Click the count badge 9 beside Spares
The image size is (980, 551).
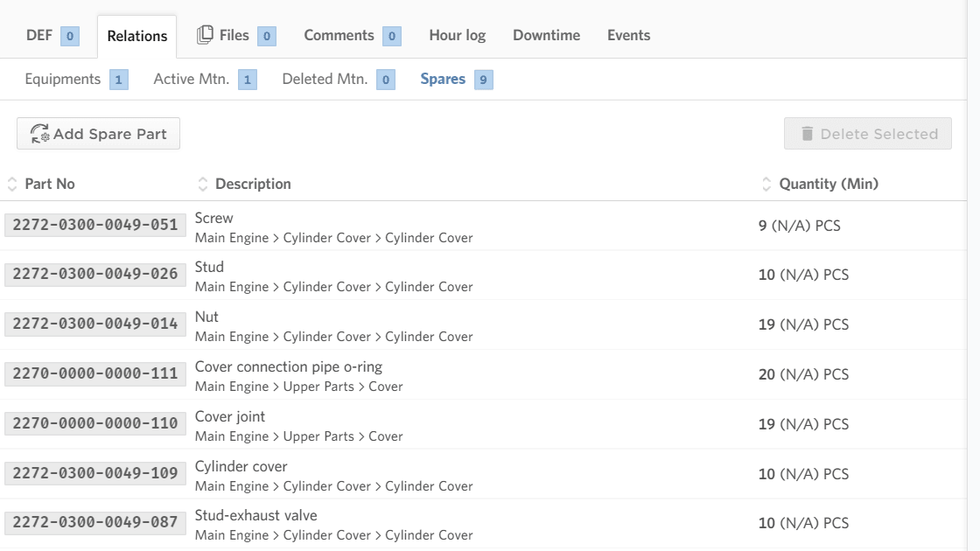click(482, 79)
